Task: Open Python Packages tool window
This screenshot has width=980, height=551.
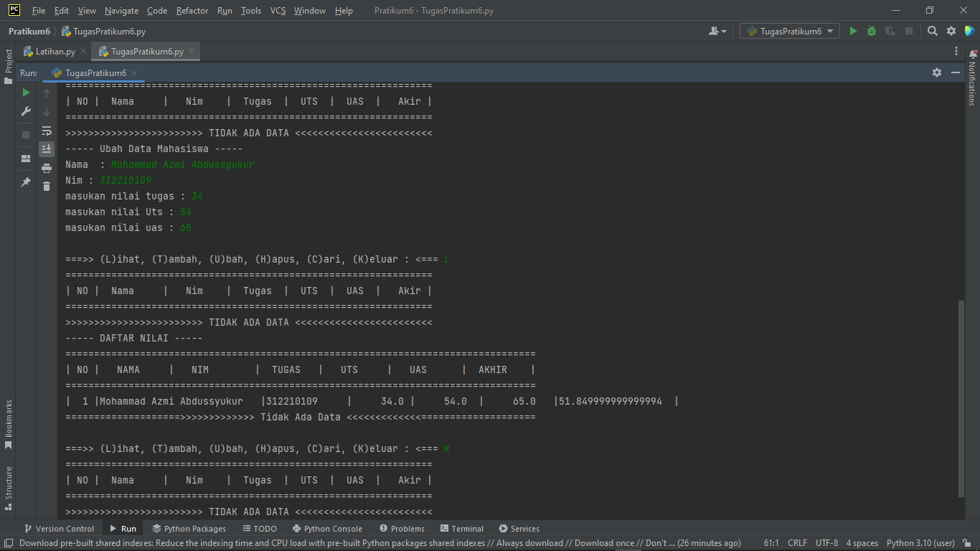Action: click(x=189, y=529)
